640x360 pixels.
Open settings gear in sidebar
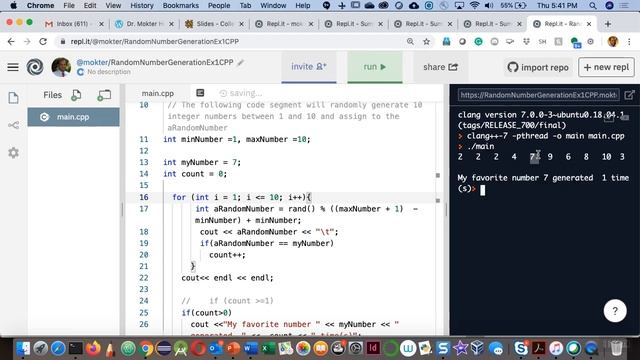[x=13, y=153]
